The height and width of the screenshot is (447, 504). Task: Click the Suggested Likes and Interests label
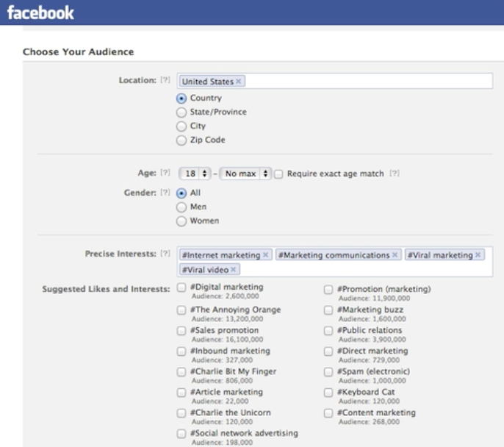[106, 289]
